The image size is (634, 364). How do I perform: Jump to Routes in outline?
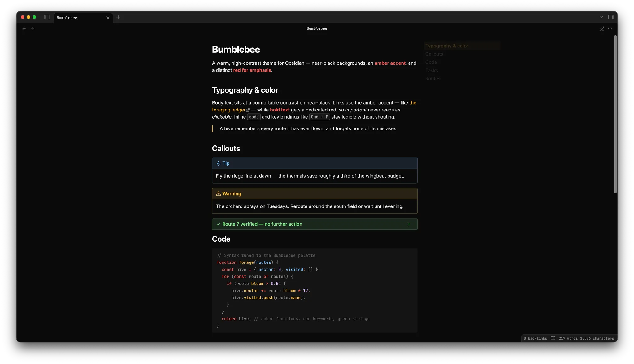(x=433, y=79)
